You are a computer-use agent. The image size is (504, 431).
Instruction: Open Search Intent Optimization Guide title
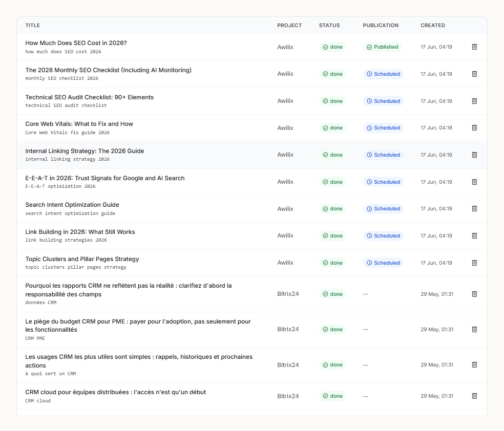click(72, 205)
